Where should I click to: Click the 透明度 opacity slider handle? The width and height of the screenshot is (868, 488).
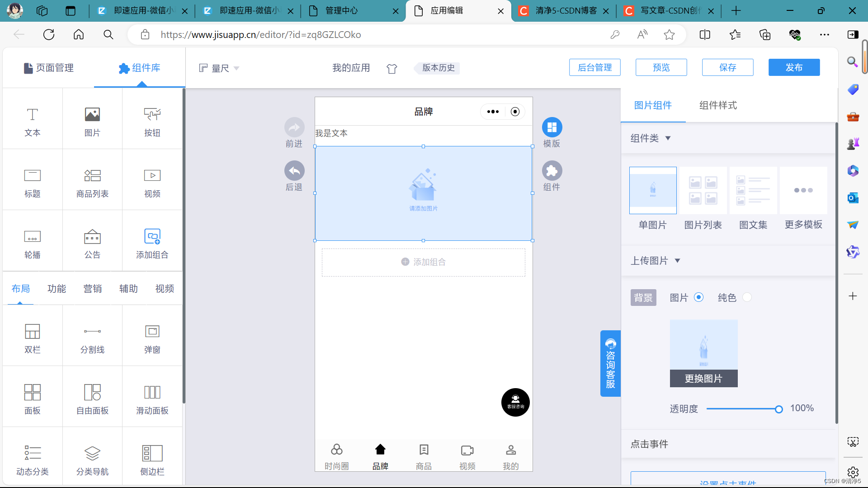pos(778,409)
